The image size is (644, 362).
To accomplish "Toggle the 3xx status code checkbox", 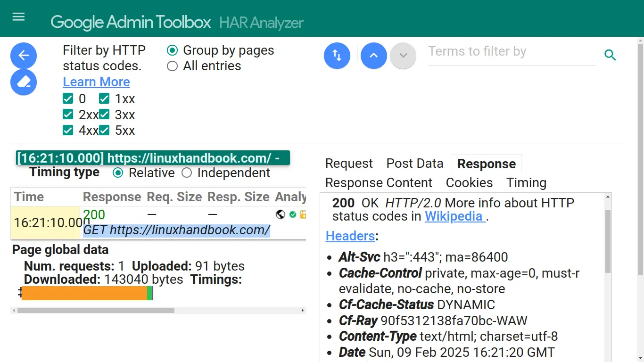I will [x=104, y=115].
